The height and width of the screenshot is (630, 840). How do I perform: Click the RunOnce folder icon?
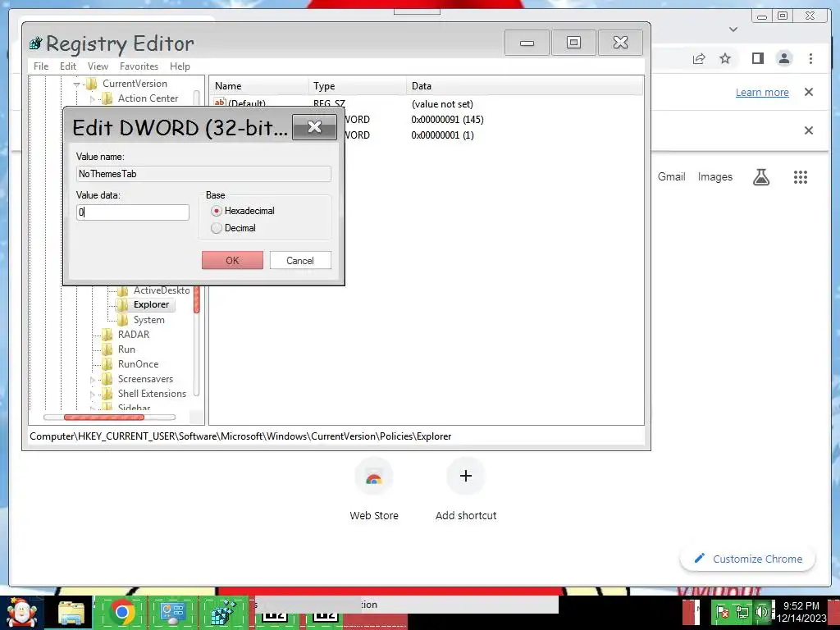pos(107,364)
